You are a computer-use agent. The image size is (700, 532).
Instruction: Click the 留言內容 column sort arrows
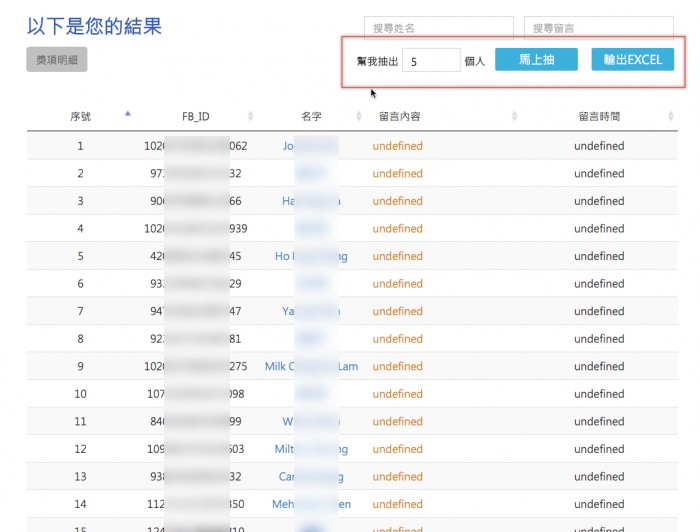(514, 116)
